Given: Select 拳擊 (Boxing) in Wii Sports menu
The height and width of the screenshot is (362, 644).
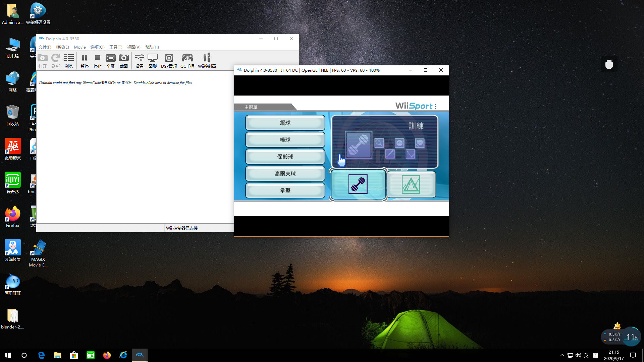Looking at the screenshot, I should (285, 190).
